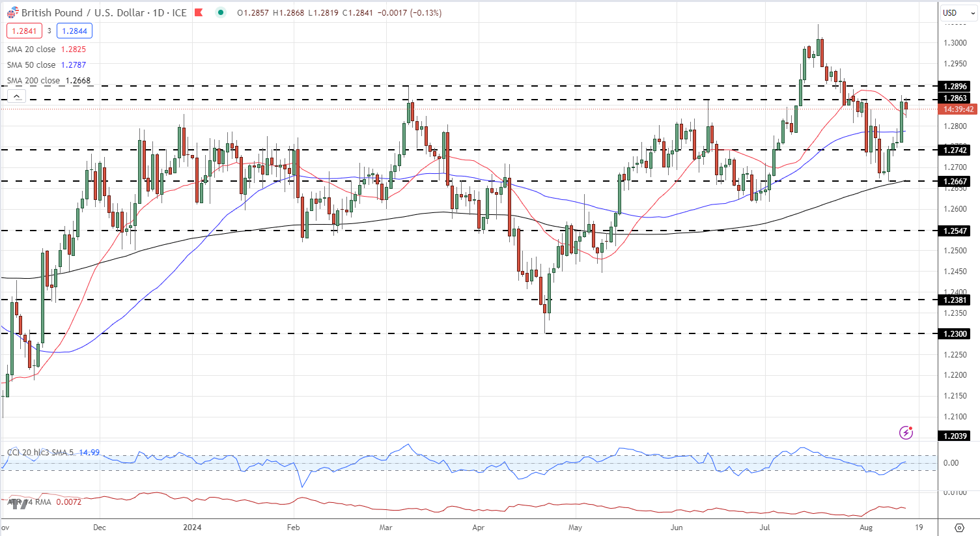Click the 1.2039 crosshair price label
980x536 pixels.
[x=955, y=436]
